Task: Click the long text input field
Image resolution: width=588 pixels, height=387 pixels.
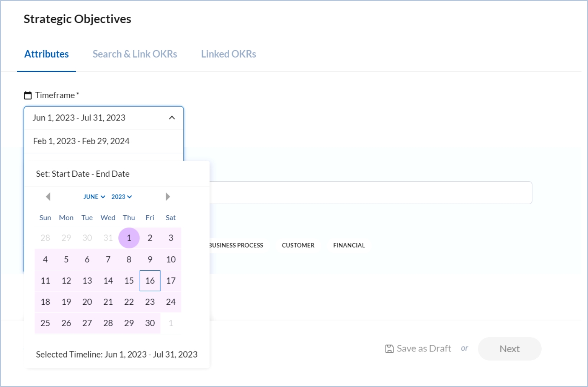Action: point(371,193)
